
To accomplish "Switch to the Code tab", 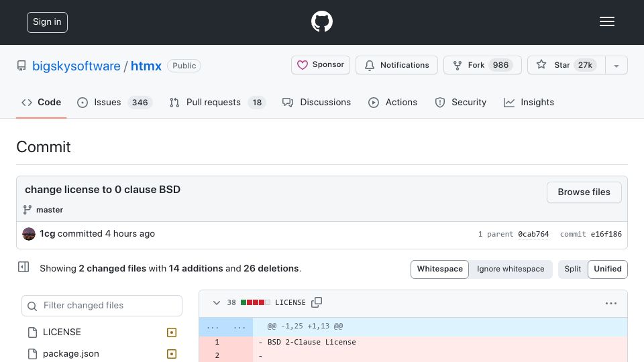I will 41,102.
